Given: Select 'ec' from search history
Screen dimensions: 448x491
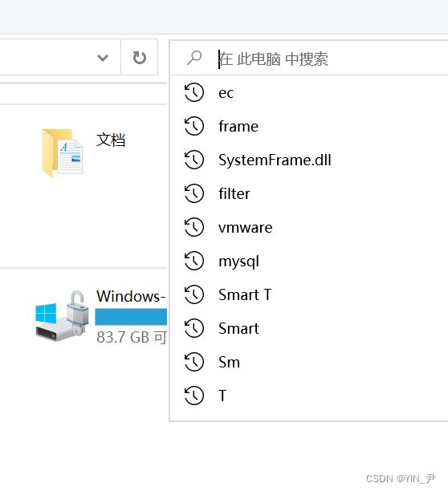Looking at the screenshot, I should click(309, 93).
